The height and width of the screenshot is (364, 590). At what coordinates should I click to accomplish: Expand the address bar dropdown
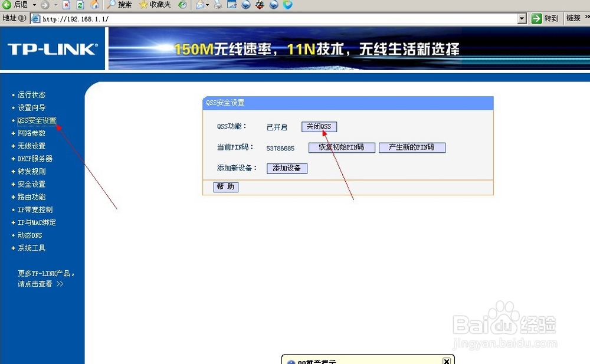click(522, 19)
